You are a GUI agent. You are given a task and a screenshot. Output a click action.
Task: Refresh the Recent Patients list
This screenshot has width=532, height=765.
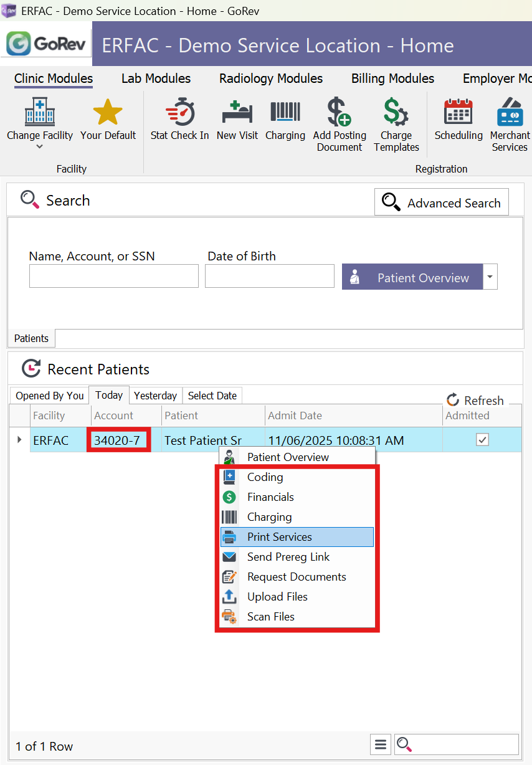tap(475, 401)
